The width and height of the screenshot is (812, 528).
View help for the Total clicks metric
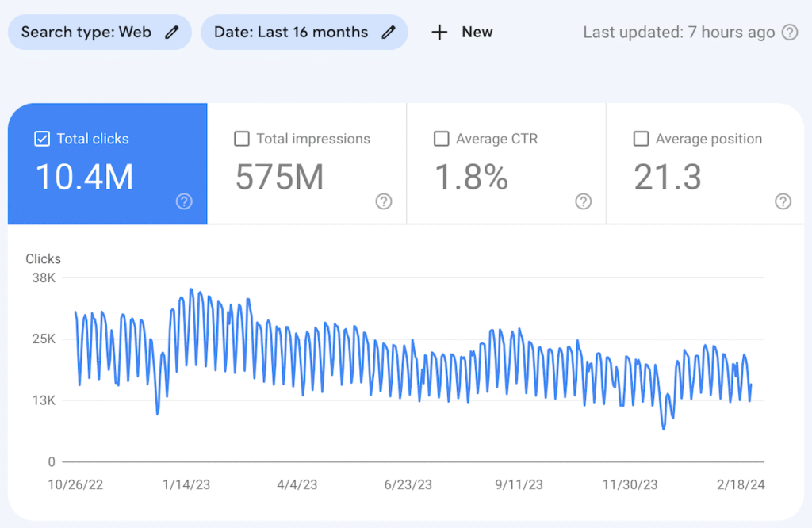[184, 202]
